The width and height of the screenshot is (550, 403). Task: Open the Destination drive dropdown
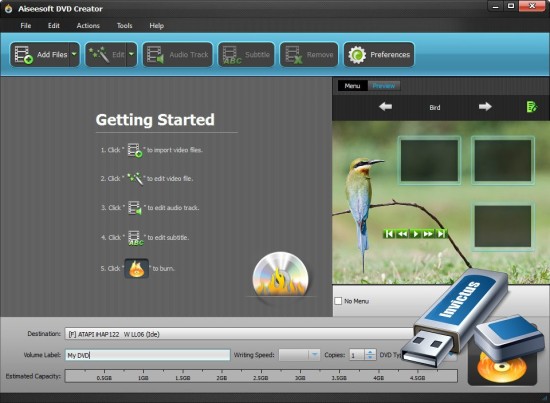pyautogui.click(x=240, y=334)
